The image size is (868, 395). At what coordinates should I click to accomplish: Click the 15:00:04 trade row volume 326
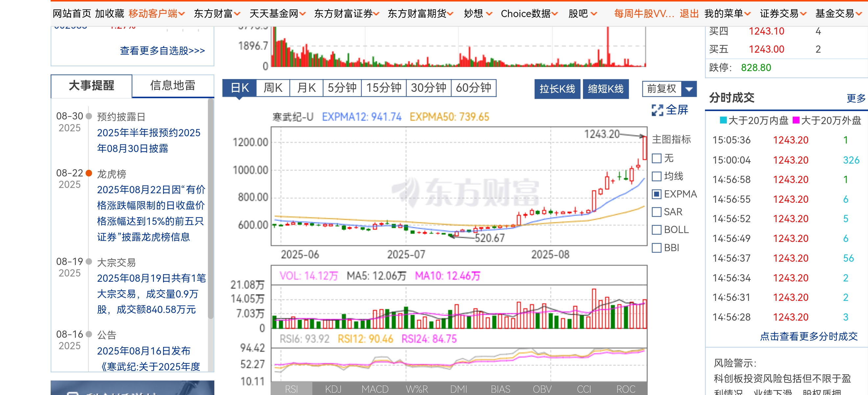coord(851,160)
